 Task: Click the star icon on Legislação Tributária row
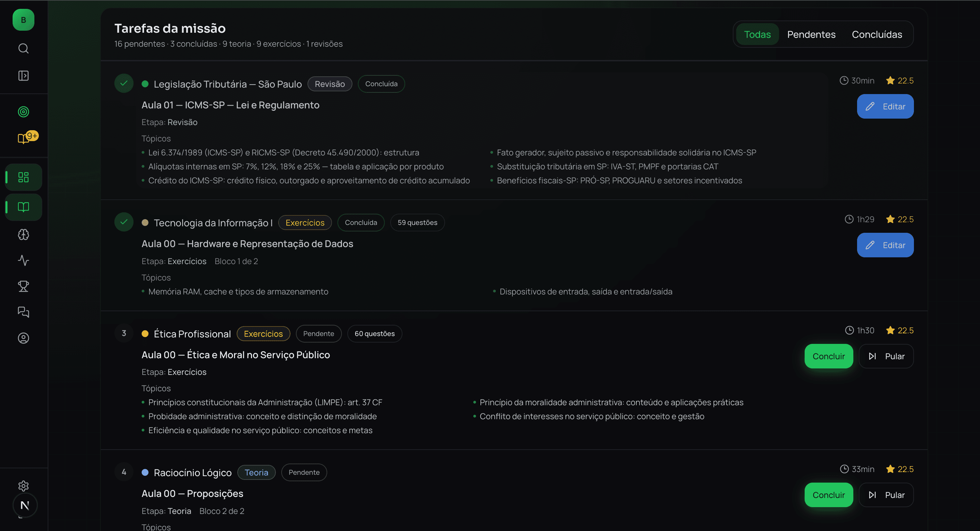pyautogui.click(x=890, y=81)
